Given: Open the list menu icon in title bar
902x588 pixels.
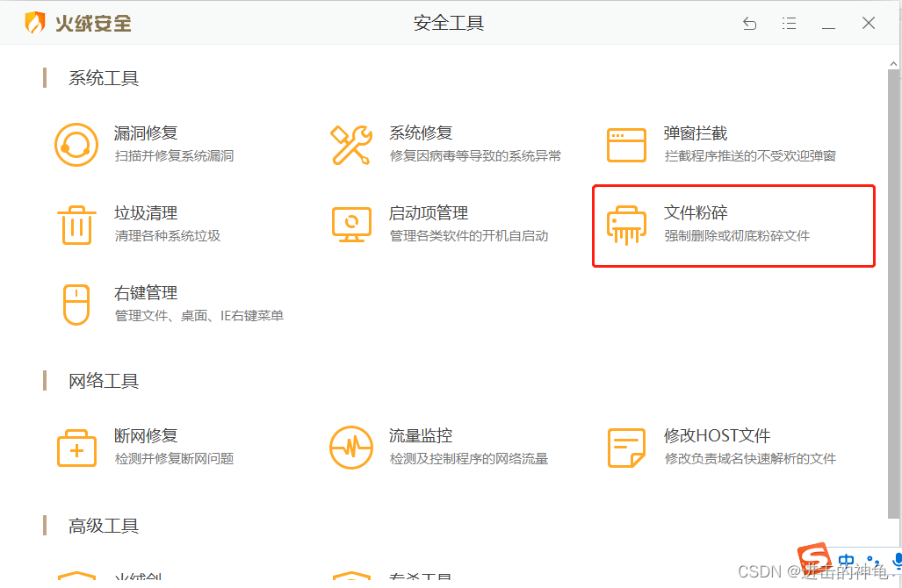Looking at the screenshot, I should pos(790,24).
